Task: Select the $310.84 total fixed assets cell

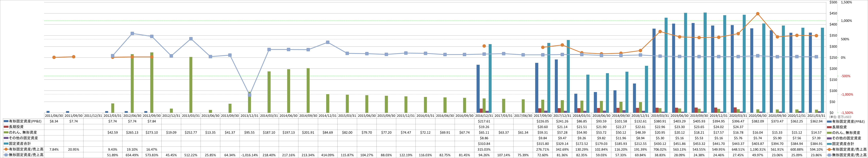Action: (484, 144)
